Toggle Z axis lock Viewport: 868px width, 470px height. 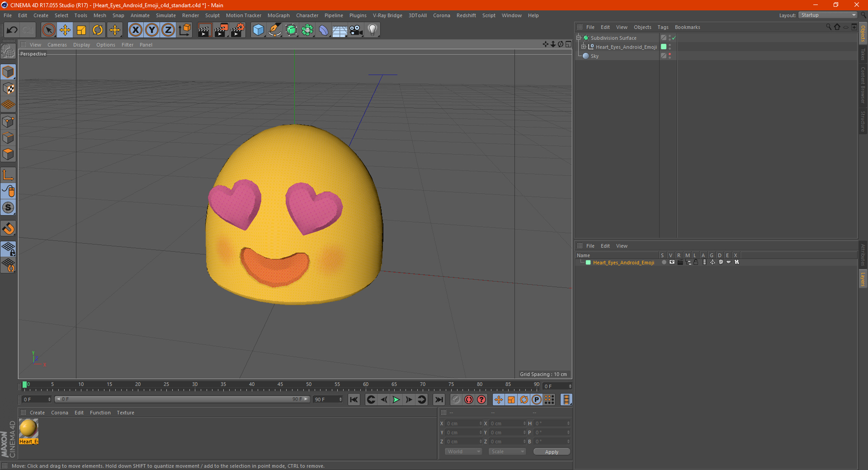(168, 30)
